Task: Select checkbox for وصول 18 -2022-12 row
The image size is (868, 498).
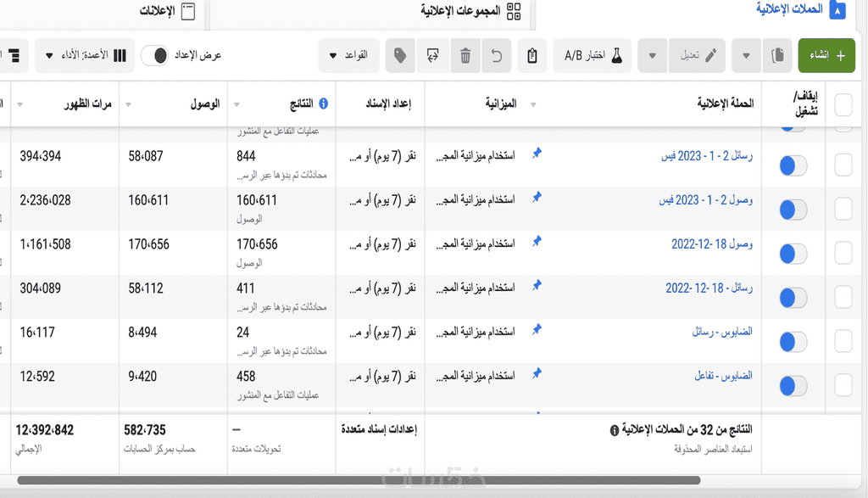Action: tap(843, 253)
